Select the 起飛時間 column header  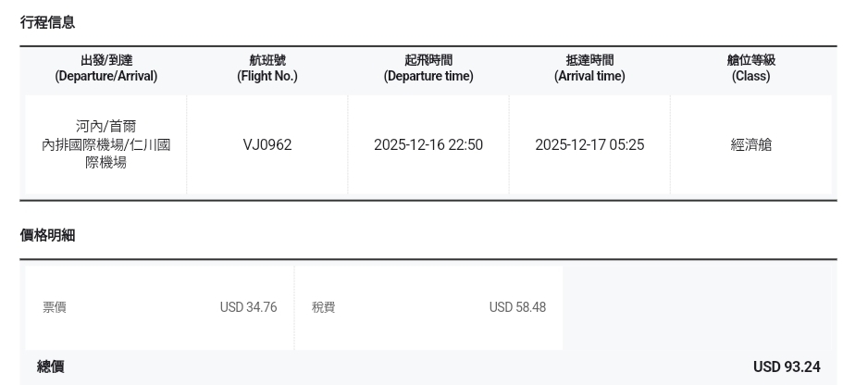(428, 68)
